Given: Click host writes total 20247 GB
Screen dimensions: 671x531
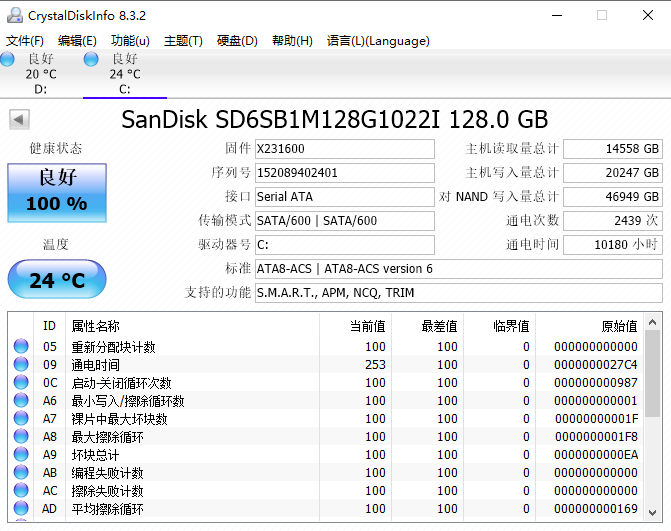Looking at the screenshot, I should 613,172.
